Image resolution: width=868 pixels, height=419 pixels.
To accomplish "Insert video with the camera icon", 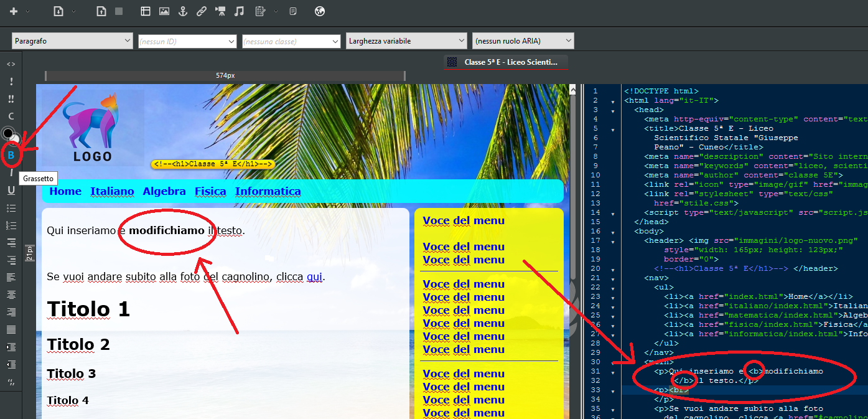I will pyautogui.click(x=220, y=11).
